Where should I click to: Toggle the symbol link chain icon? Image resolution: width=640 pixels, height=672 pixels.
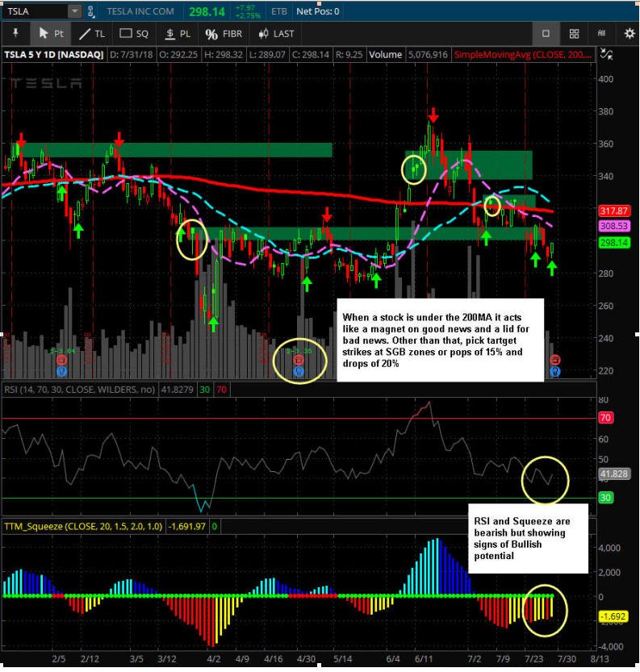pyautogui.click(x=91, y=11)
